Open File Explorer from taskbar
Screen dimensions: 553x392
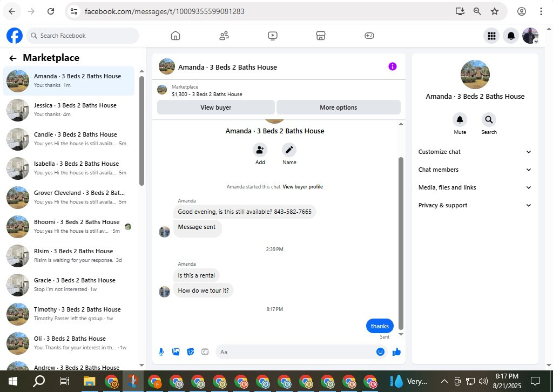pos(90,381)
